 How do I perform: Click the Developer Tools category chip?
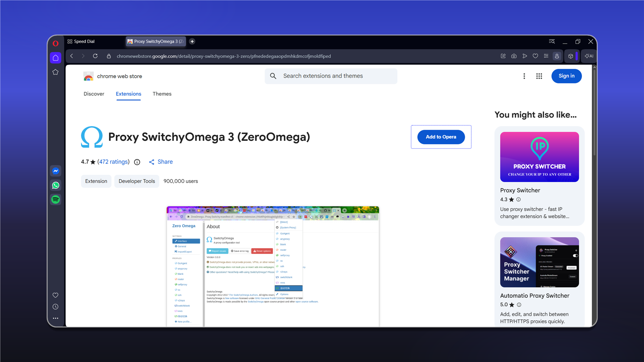pos(137,181)
